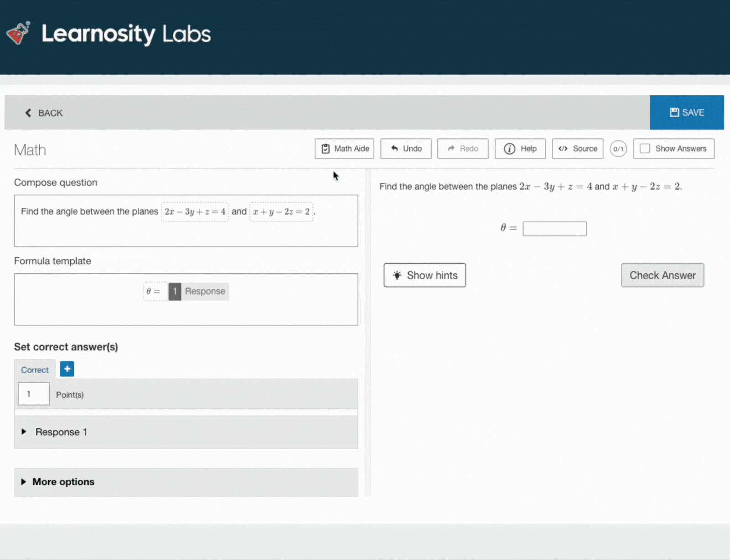The width and height of the screenshot is (730, 560).
Task: Select the Response 1 token in formula template
Action: click(x=198, y=292)
